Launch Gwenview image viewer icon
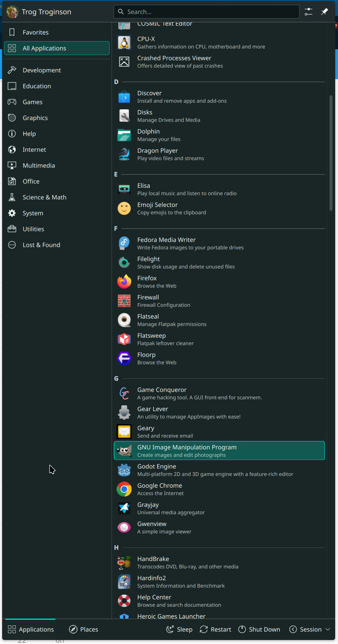 click(x=124, y=527)
